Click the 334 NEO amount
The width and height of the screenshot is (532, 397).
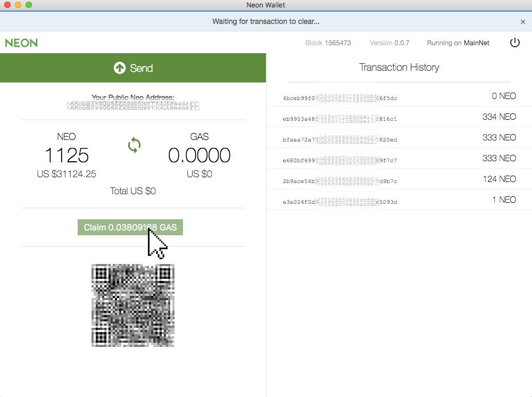coord(499,117)
